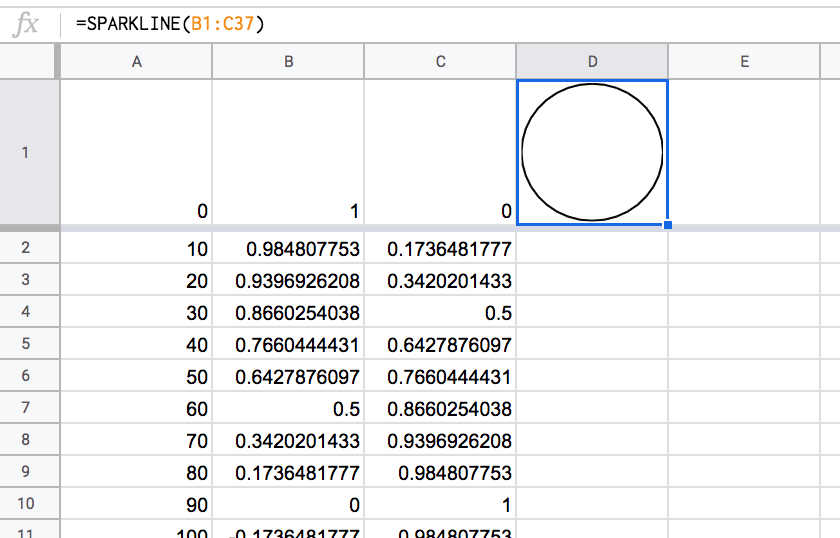
Task: Click cell A6 with value 50
Action: tap(137, 375)
